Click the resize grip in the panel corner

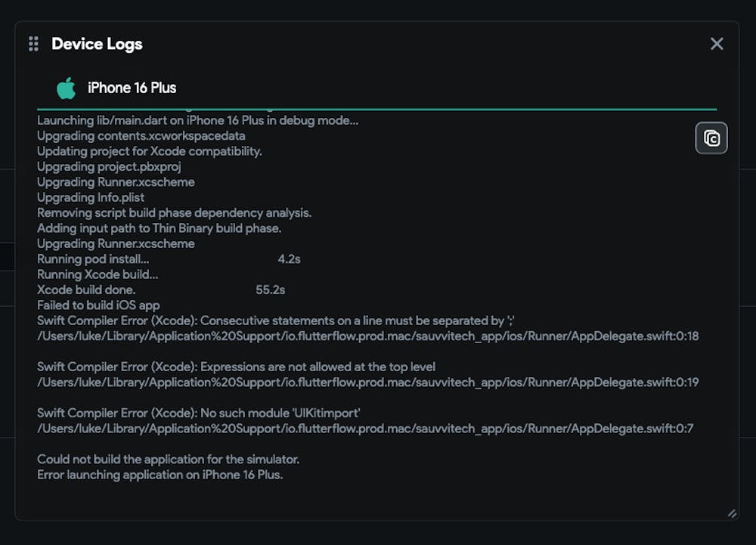[x=731, y=513]
